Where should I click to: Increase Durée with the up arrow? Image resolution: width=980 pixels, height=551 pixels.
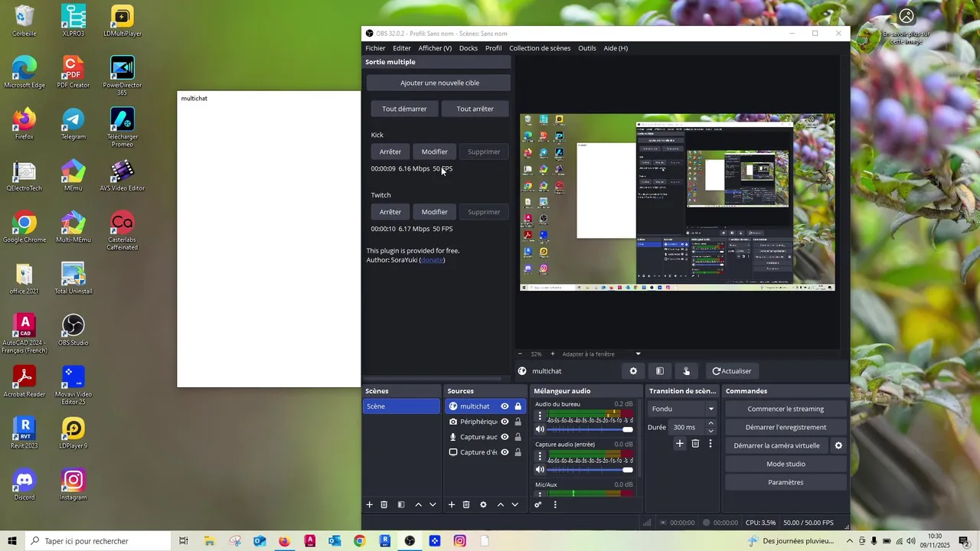coord(710,423)
